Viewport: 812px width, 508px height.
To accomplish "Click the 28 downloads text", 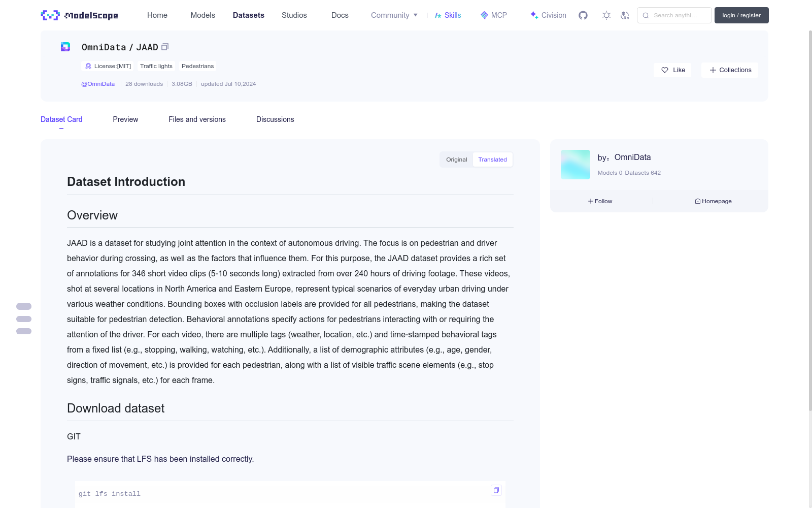I will tap(144, 84).
